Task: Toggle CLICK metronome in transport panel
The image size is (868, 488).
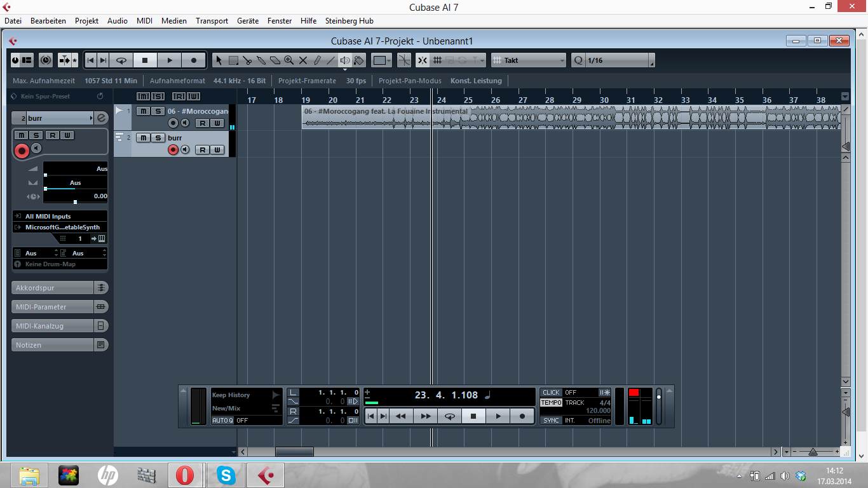Action: pyautogui.click(x=551, y=392)
